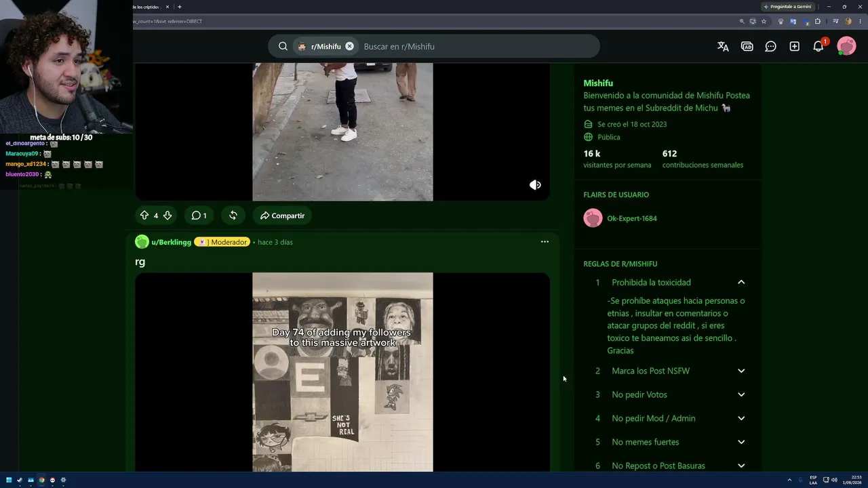Click the Moderador flair badge

pyautogui.click(x=222, y=242)
